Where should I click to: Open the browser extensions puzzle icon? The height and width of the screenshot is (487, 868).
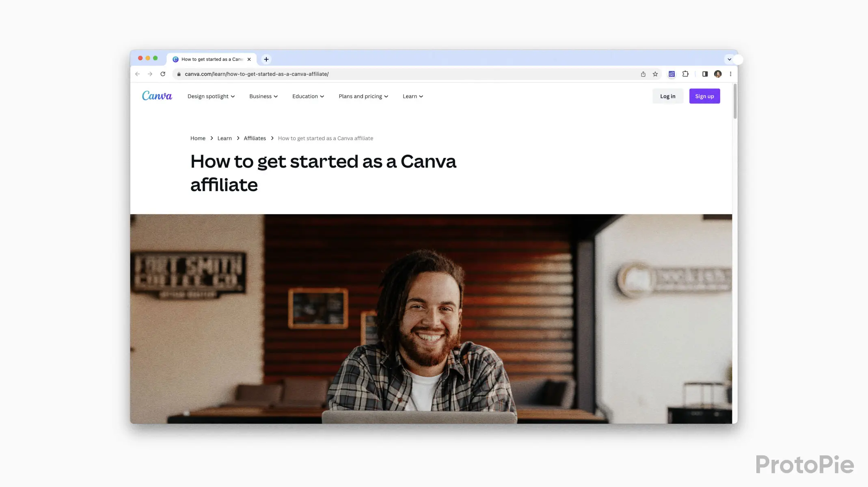click(x=685, y=74)
